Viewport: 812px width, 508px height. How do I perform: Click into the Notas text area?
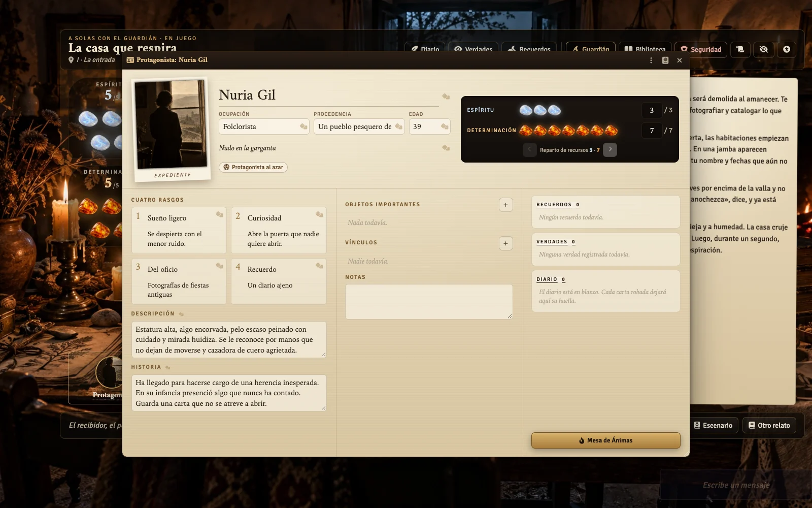[x=429, y=302]
